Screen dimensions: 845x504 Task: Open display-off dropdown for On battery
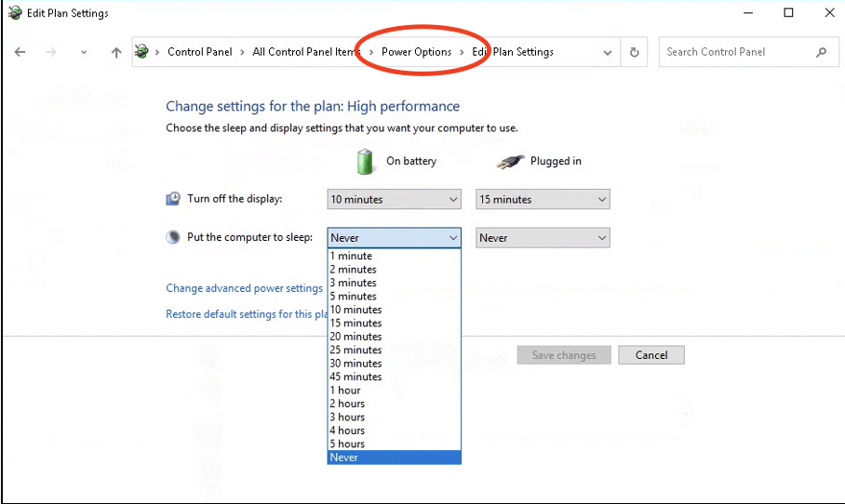point(394,199)
